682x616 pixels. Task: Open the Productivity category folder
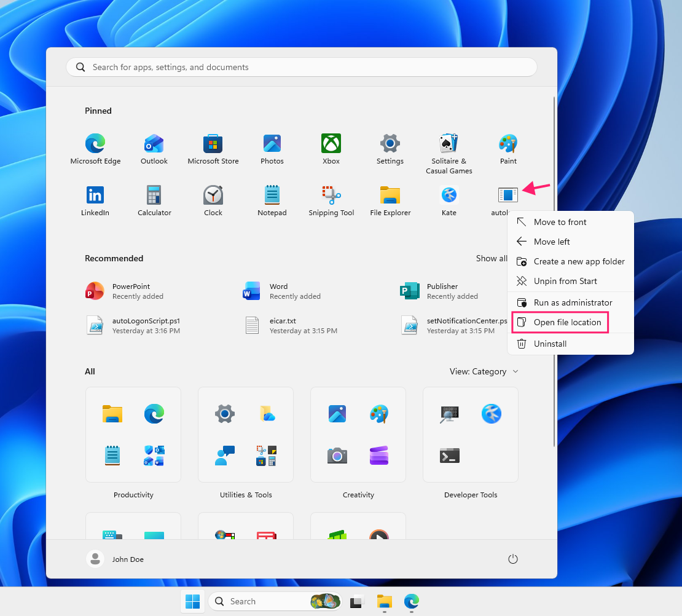tap(133, 435)
